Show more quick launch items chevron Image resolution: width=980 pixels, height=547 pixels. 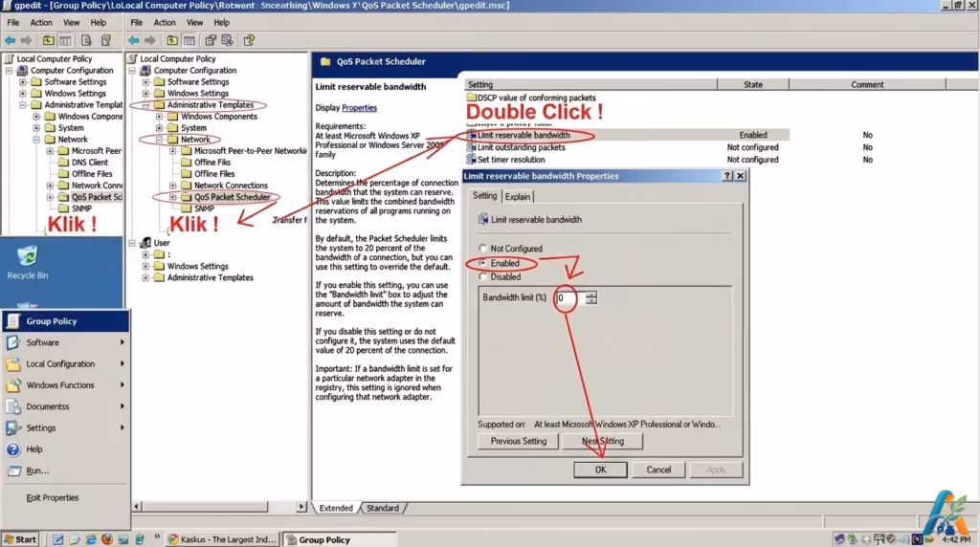156,537
